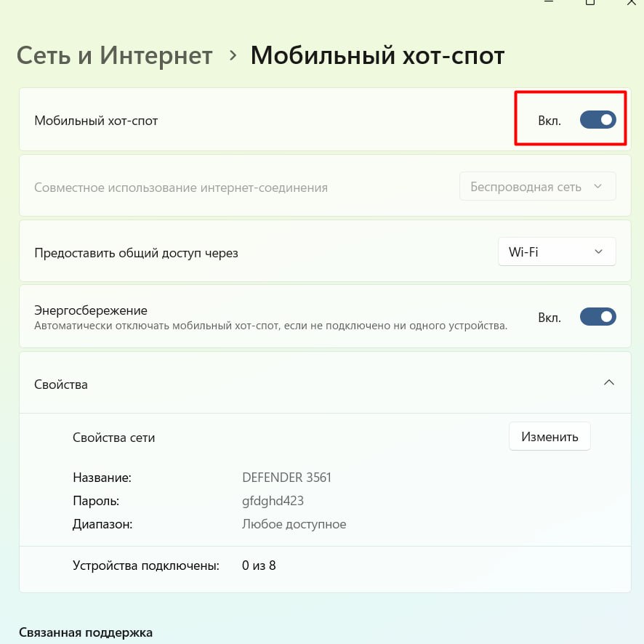Image resolution: width=644 pixels, height=644 pixels.
Task: Go back to Сеть и Интернет breadcrumb
Action: point(114,55)
